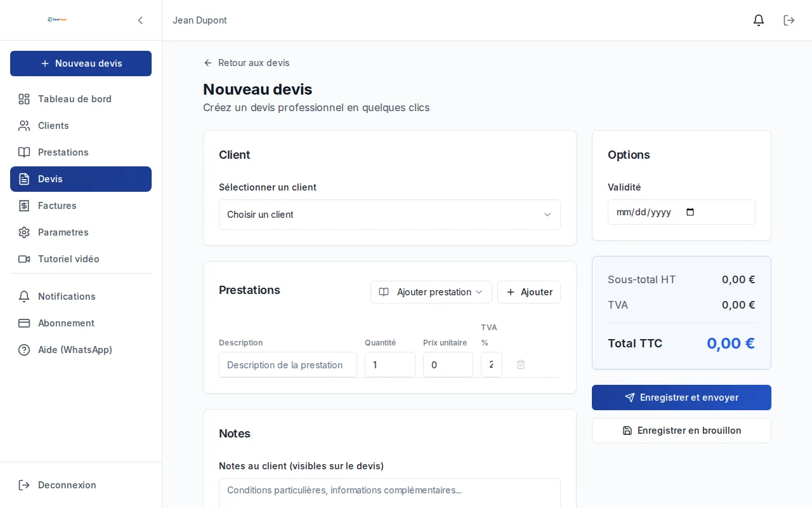Screen dimensions: 812x508
Task: Click Enregistrer en brouillon
Action: tap(681, 431)
